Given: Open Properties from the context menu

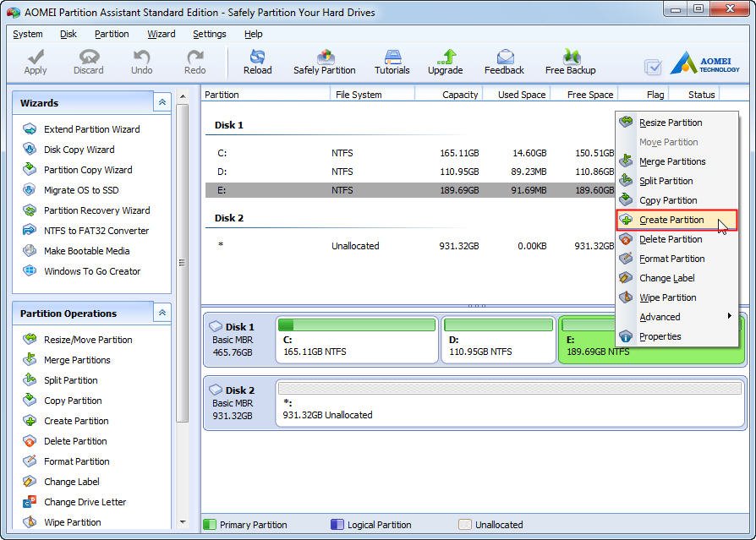Looking at the screenshot, I should 677,336.
